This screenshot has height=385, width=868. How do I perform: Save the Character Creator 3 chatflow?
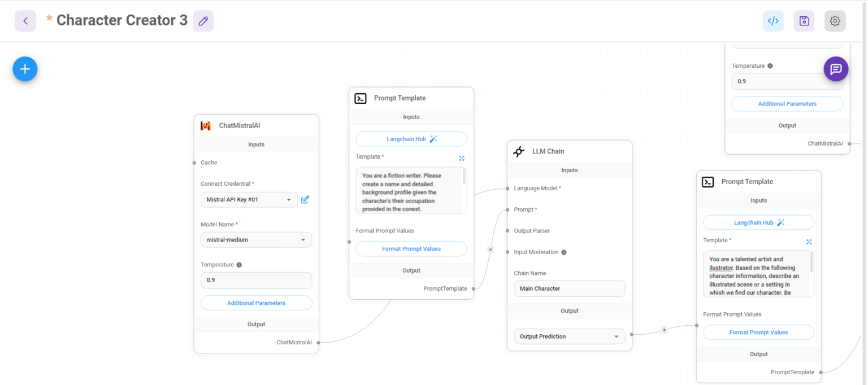click(x=804, y=20)
